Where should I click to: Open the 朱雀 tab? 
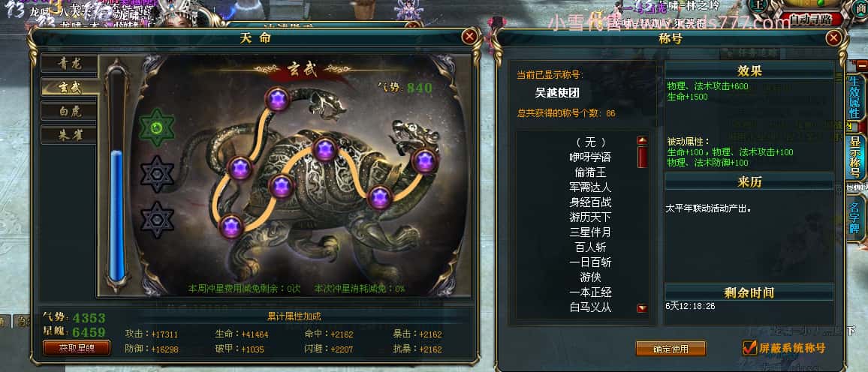click(69, 135)
